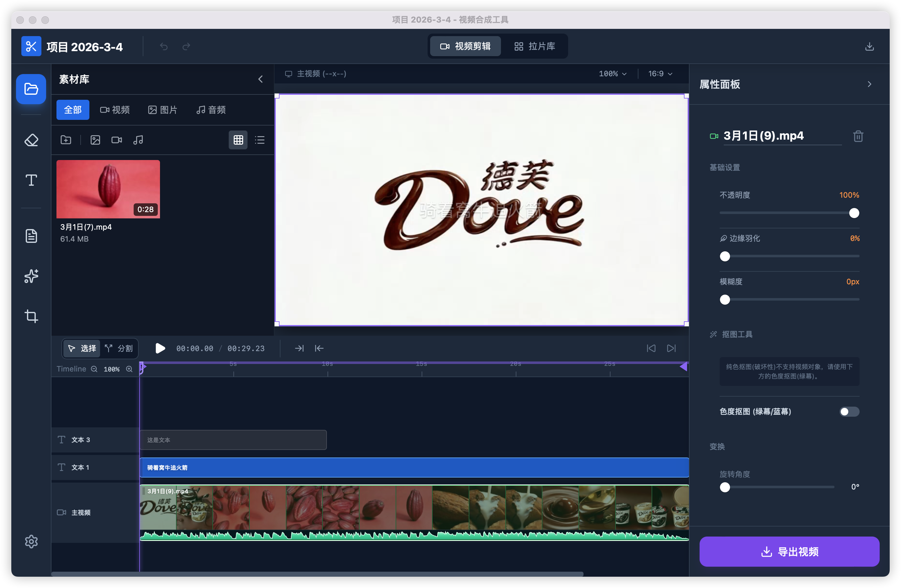This screenshot has height=588, width=901.
Task: Switch media library to list view
Action: [260, 140]
